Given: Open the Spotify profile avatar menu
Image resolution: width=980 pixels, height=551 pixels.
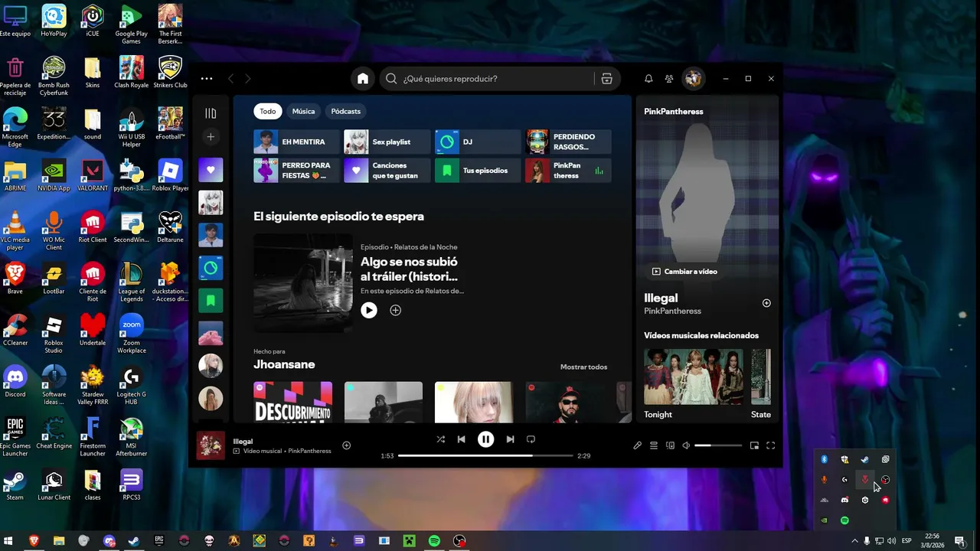Looking at the screenshot, I should click(694, 79).
